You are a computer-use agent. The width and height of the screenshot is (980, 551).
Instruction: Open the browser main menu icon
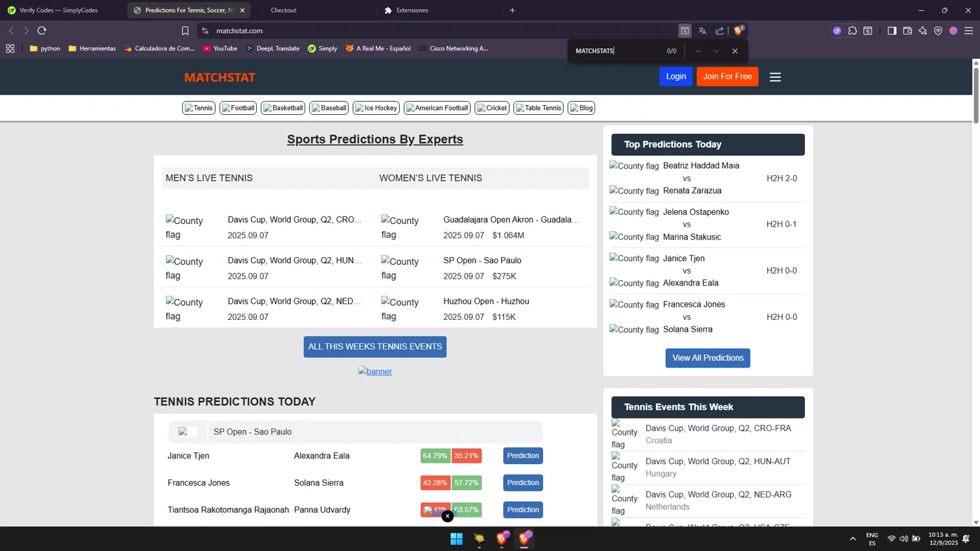[969, 31]
